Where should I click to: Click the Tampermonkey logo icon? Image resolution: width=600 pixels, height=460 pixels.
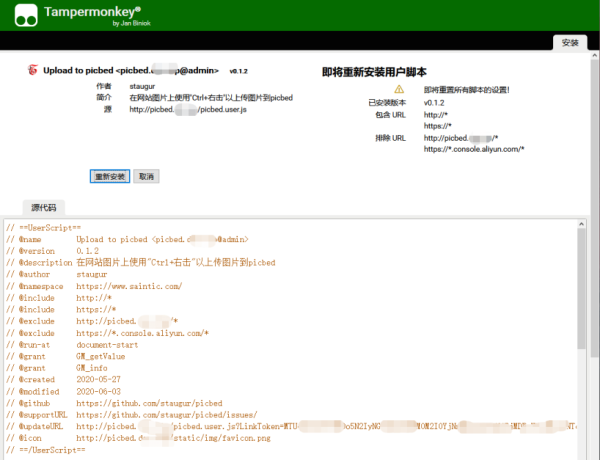pos(26,15)
